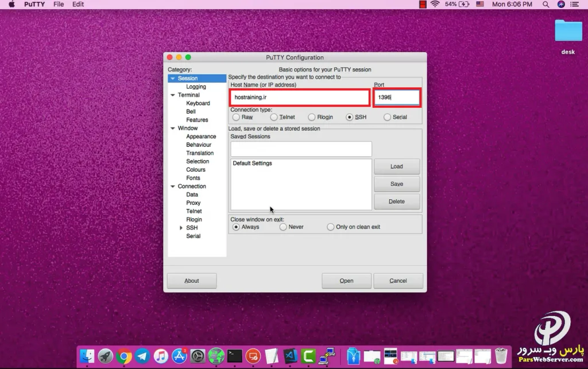
Task: Click the Host Name input field
Action: tap(300, 98)
